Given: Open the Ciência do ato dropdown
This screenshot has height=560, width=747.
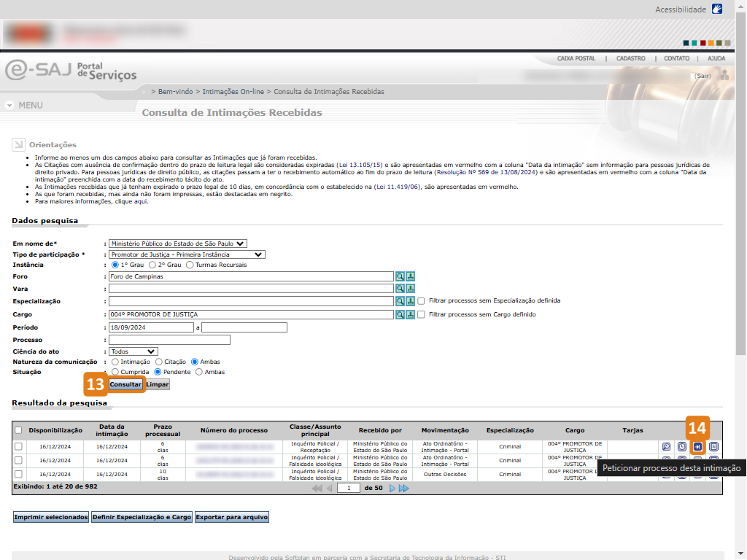Looking at the screenshot, I should click(133, 351).
